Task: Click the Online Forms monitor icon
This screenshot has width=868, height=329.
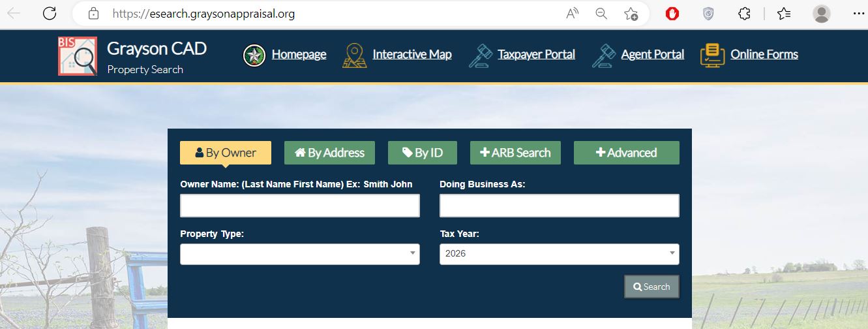Action: [x=712, y=55]
